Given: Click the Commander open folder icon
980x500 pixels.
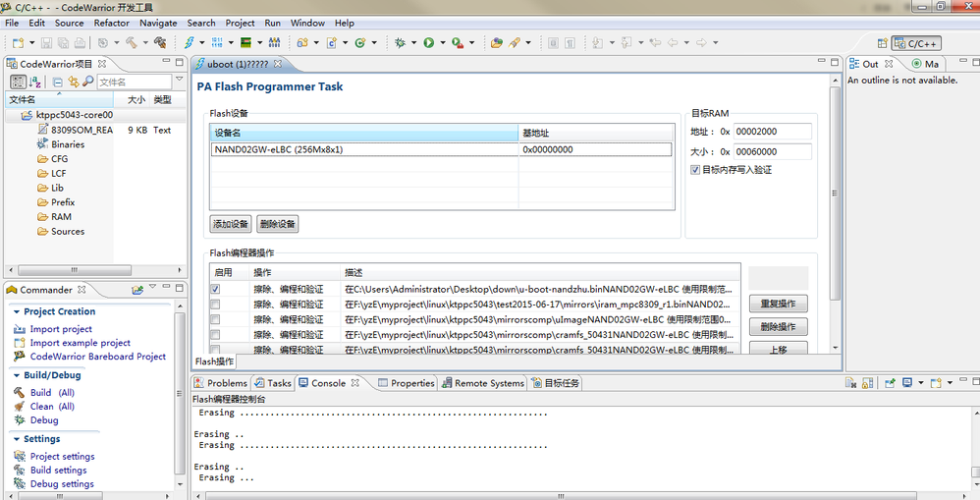Looking at the screenshot, I should 137,290.
